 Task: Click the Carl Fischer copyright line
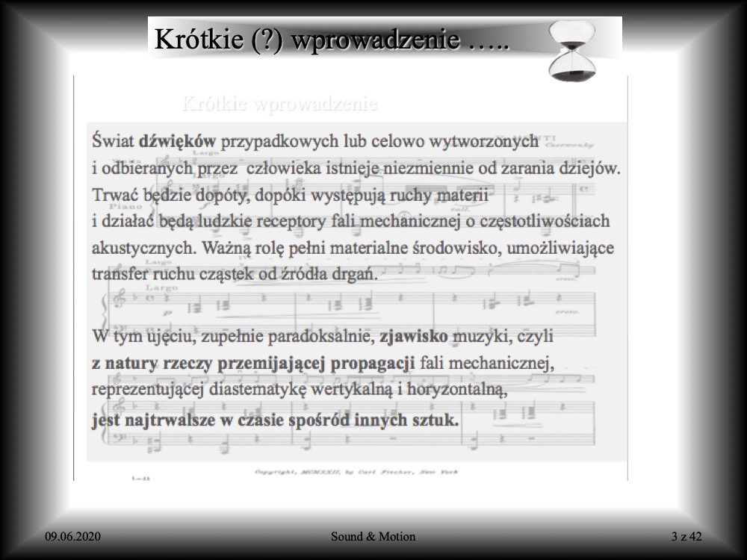[356, 472]
